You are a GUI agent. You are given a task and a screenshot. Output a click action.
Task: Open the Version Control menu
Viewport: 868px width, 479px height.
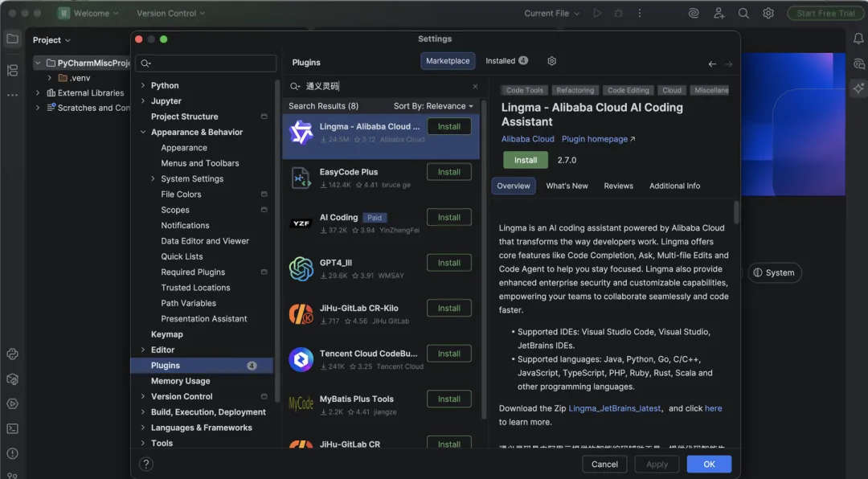[x=170, y=13]
